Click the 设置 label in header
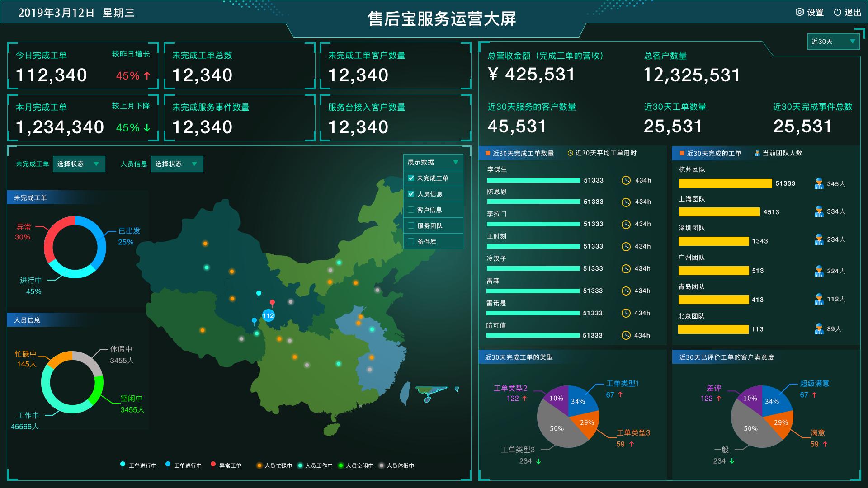The image size is (868, 488). click(x=816, y=13)
